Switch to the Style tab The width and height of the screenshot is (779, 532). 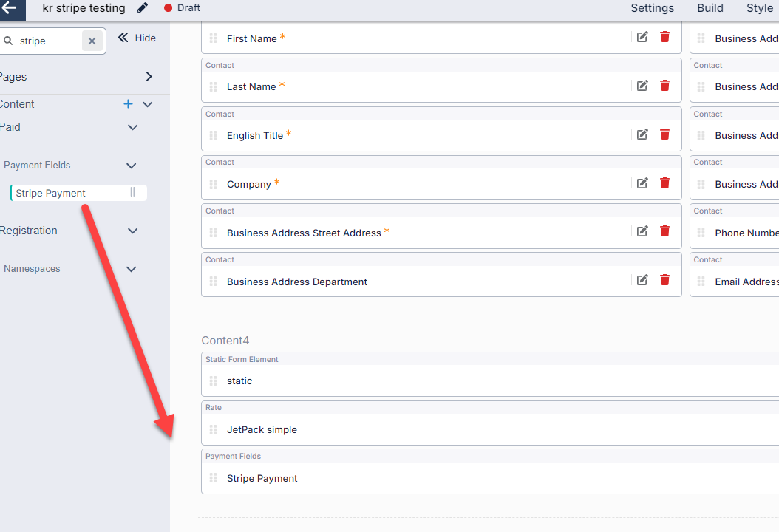coord(759,8)
